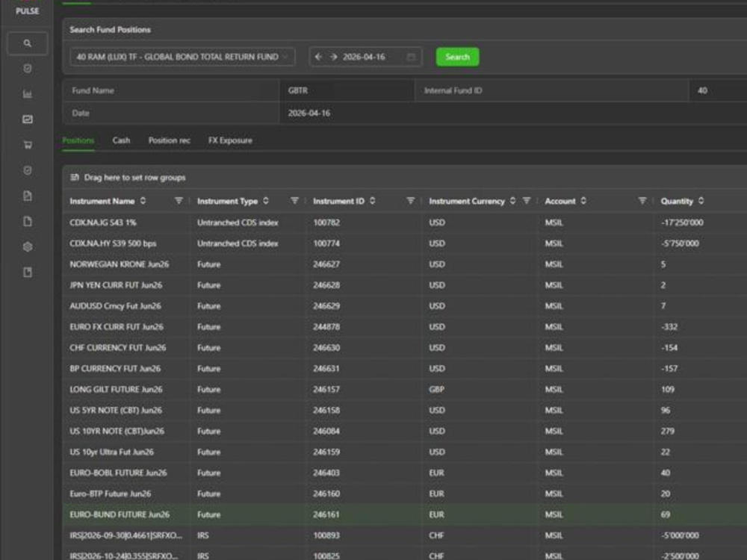The height and width of the screenshot is (560, 747).
Task: Click the first shield check sidebar icon
Action: [x=27, y=69]
